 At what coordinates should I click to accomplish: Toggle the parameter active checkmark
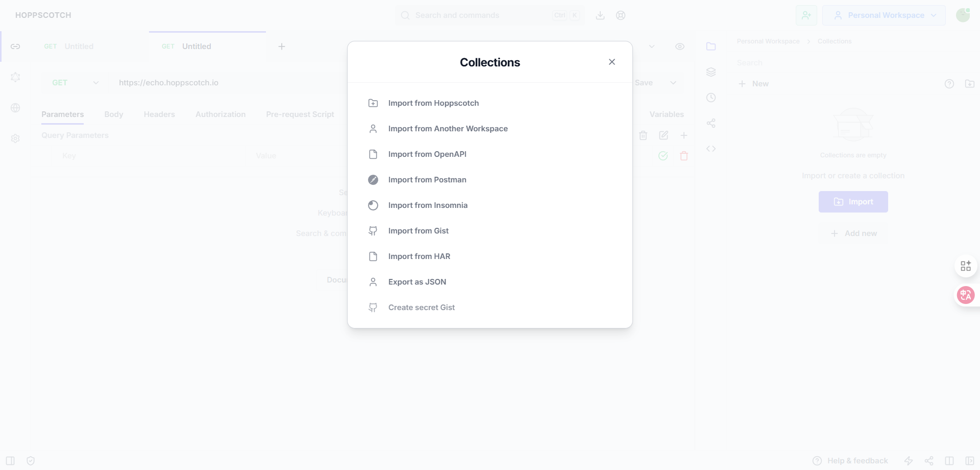coord(663,156)
